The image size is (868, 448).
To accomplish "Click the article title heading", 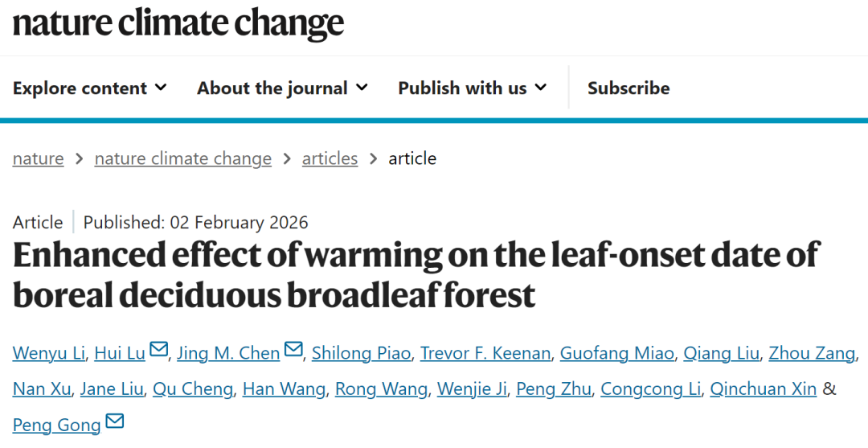I will tap(415, 275).
